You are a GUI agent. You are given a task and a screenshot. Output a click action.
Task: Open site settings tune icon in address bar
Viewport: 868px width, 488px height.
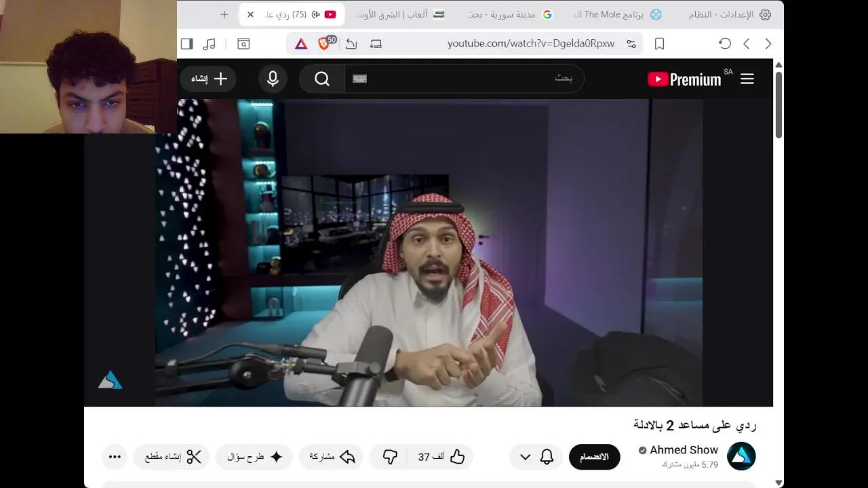coord(631,43)
